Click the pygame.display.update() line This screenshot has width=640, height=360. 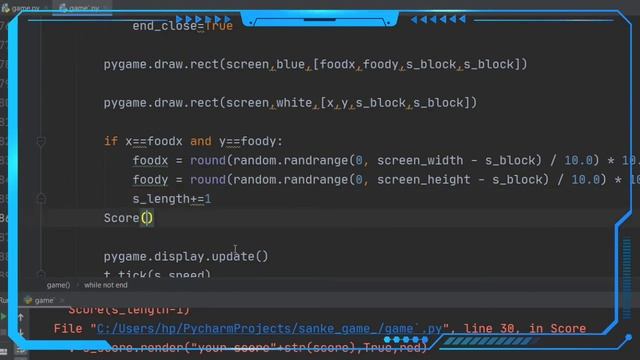click(x=186, y=256)
